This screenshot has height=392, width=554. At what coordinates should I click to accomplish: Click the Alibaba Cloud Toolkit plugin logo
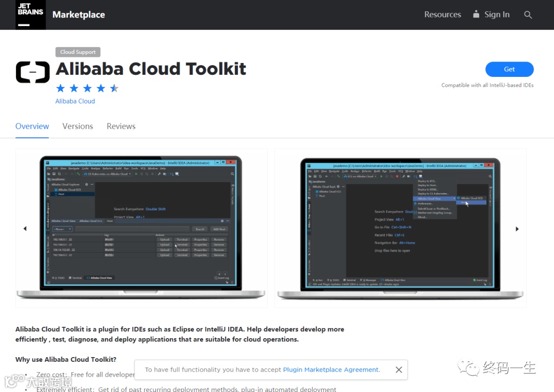tap(32, 72)
